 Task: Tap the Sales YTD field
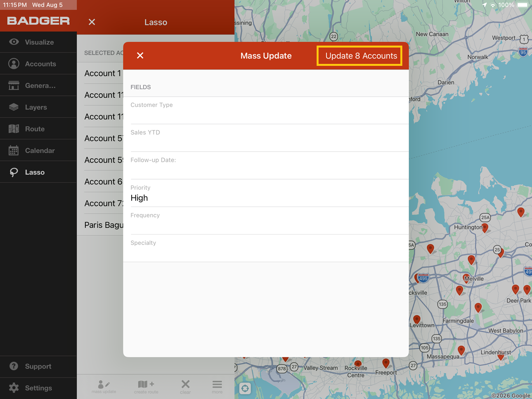(x=266, y=138)
